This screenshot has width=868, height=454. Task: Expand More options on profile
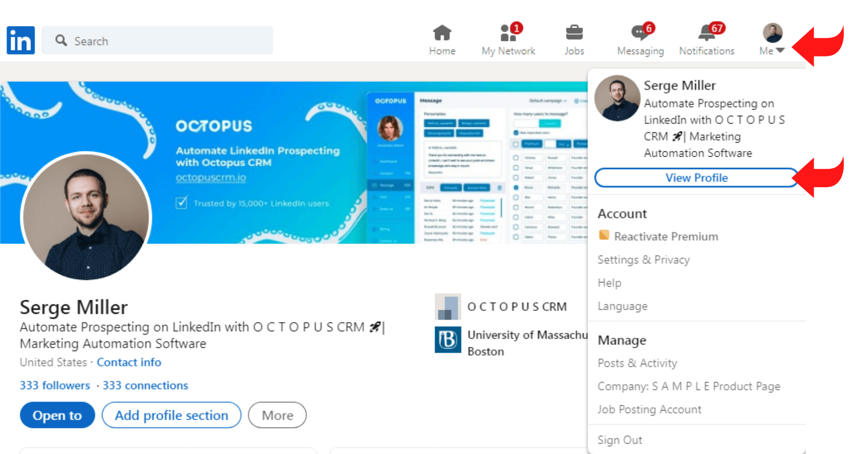[278, 414]
